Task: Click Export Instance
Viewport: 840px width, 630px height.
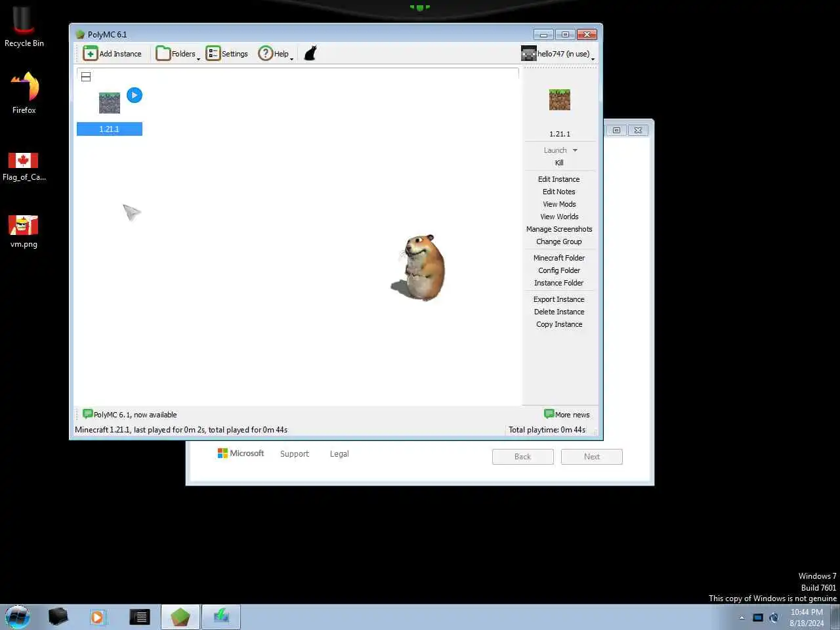Action: 559,299
